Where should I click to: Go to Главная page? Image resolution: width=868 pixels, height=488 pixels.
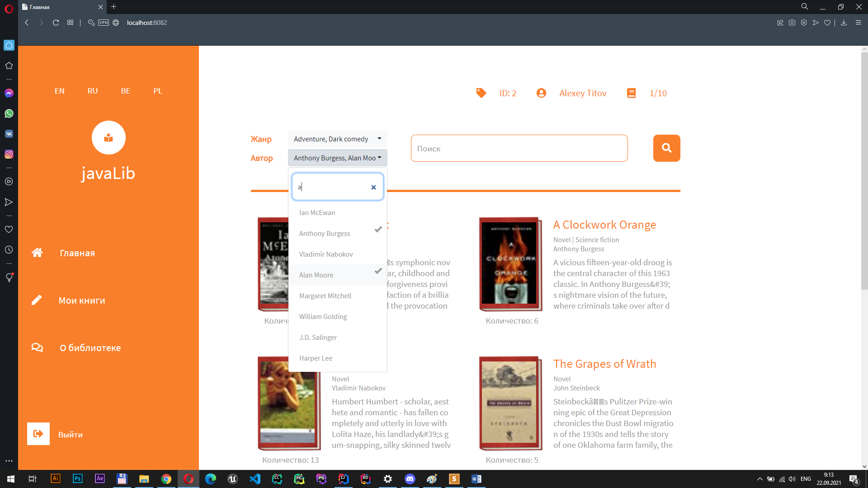click(x=77, y=253)
